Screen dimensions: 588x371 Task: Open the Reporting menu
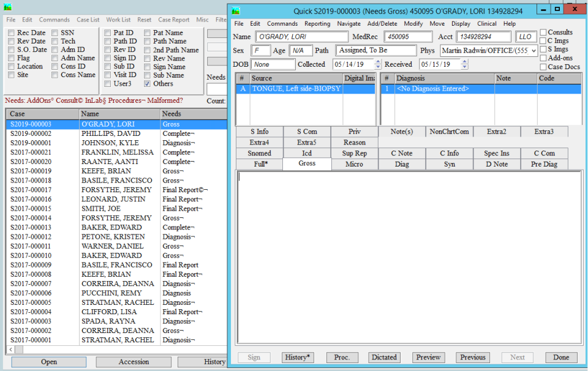tap(317, 24)
